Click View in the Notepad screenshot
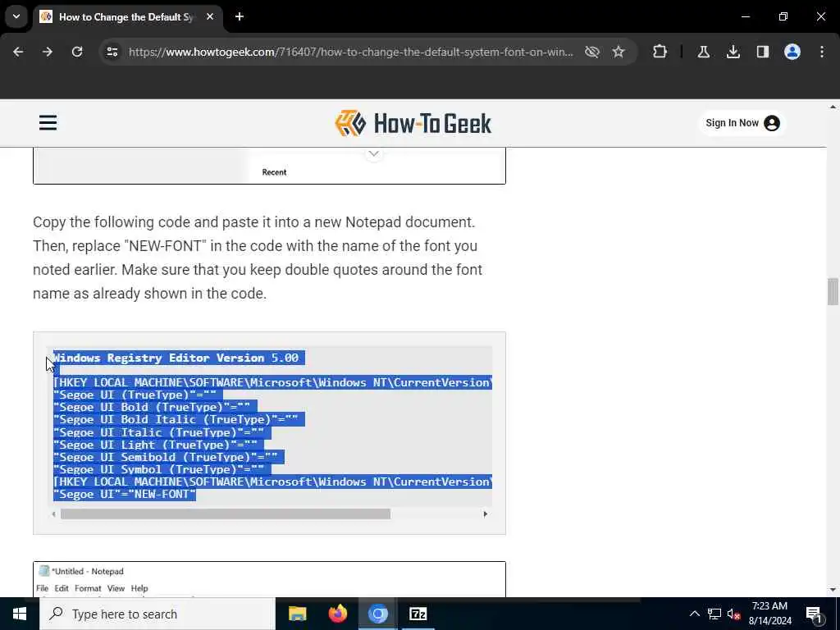The width and height of the screenshot is (840, 630). tap(116, 588)
